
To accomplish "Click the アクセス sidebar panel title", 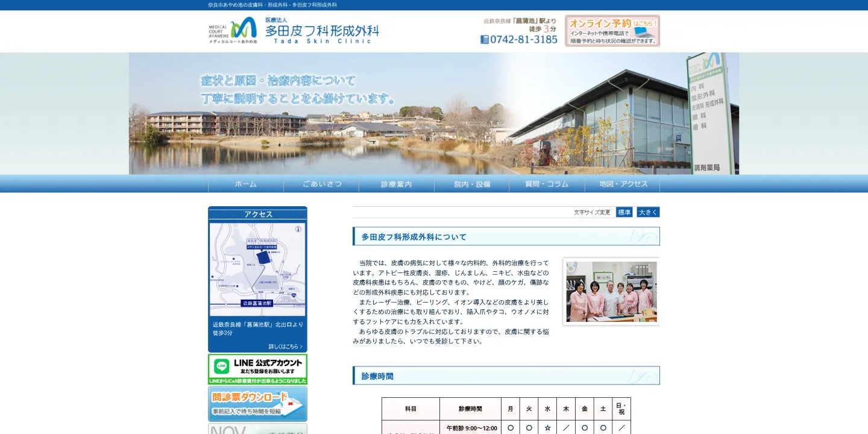I will pyautogui.click(x=258, y=214).
